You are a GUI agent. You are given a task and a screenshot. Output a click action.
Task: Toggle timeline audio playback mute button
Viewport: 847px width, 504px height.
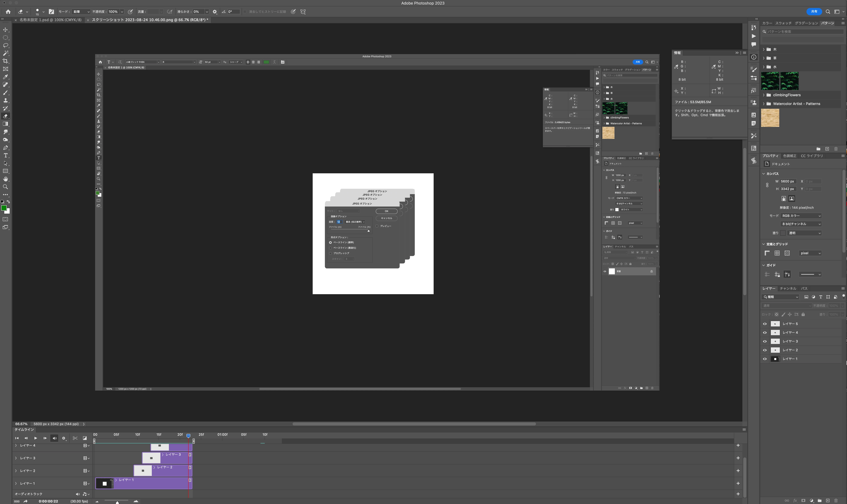54,438
